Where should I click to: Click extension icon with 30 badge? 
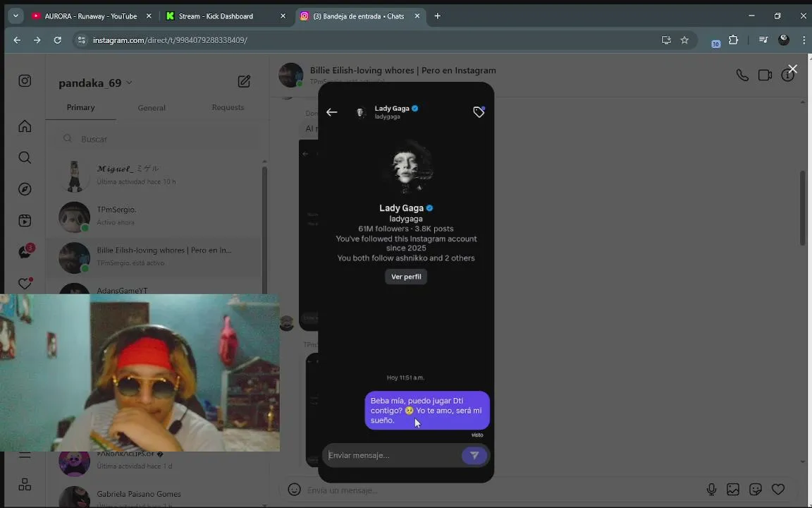(715, 43)
